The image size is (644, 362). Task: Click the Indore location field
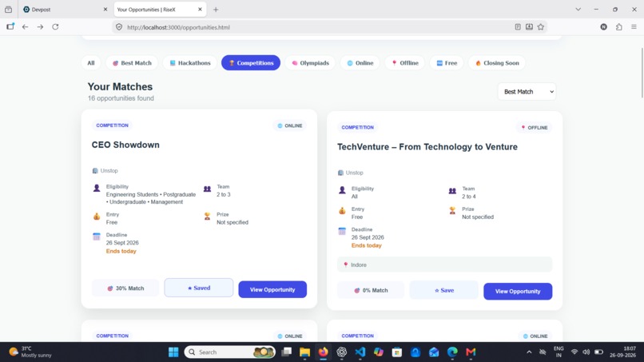tap(444, 265)
